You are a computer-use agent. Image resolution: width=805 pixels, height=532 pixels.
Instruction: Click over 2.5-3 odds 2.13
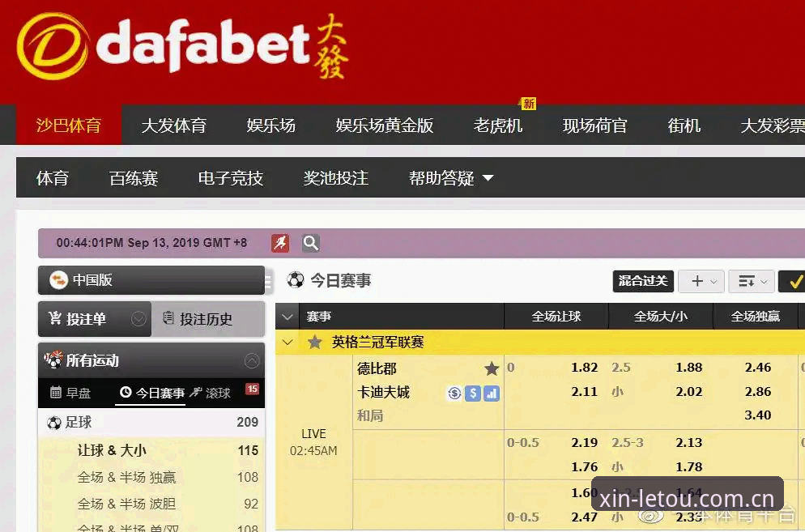688,443
